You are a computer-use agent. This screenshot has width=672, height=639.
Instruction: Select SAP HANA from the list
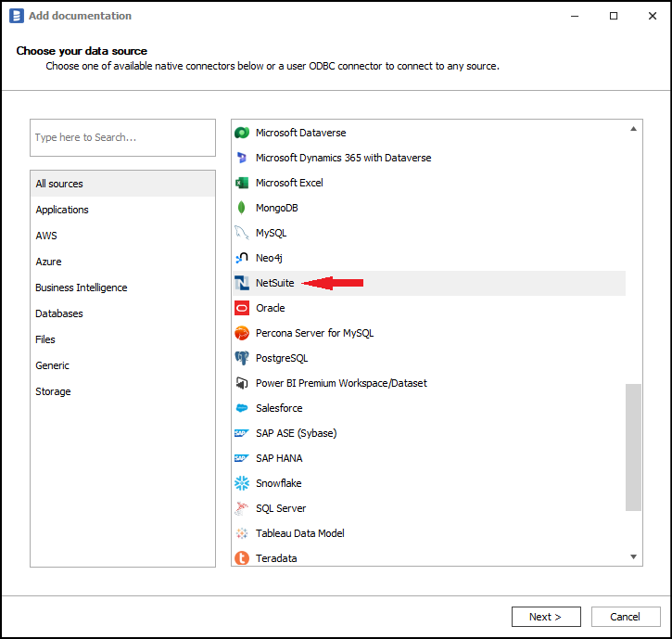pyautogui.click(x=279, y=458)
